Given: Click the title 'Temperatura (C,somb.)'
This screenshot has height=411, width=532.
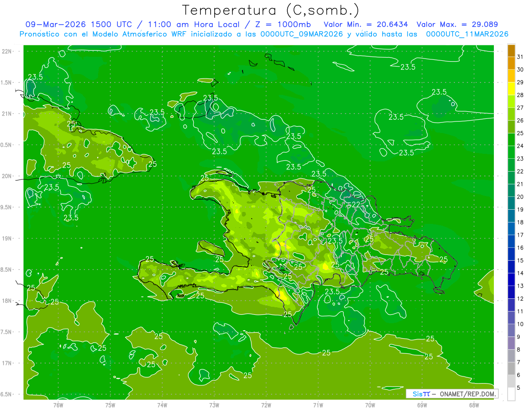Looking at the screenshot, I should (x=270, y=10).
